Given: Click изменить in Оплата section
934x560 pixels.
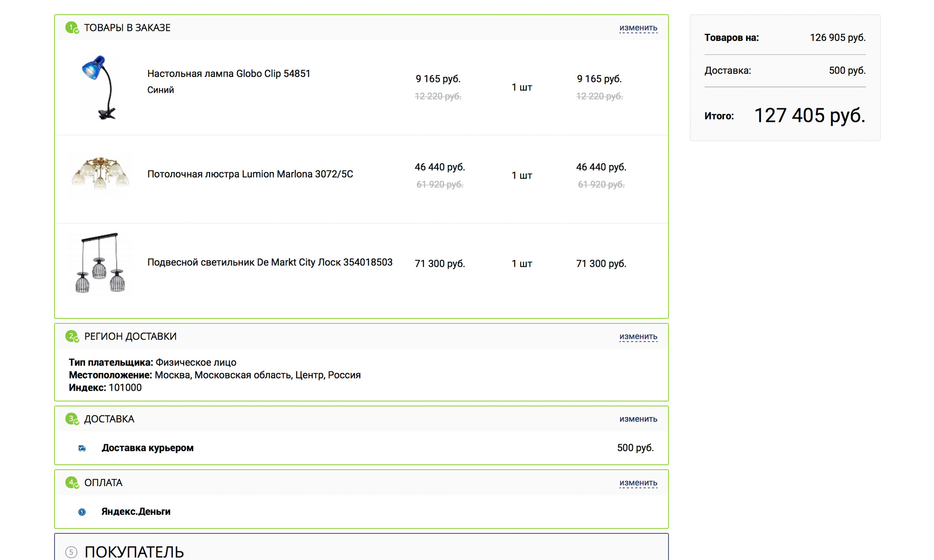Looking at the screenshot, I should click(x=638, y=483).
